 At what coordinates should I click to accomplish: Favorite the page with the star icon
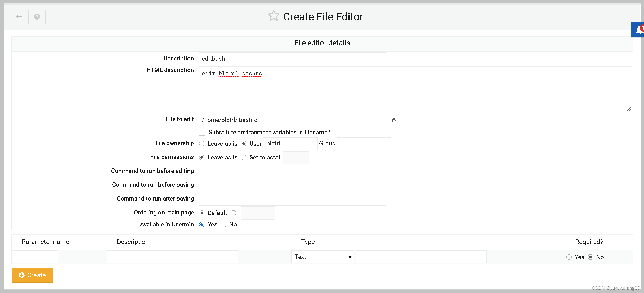pyautogui.click(x=273, y=16)
